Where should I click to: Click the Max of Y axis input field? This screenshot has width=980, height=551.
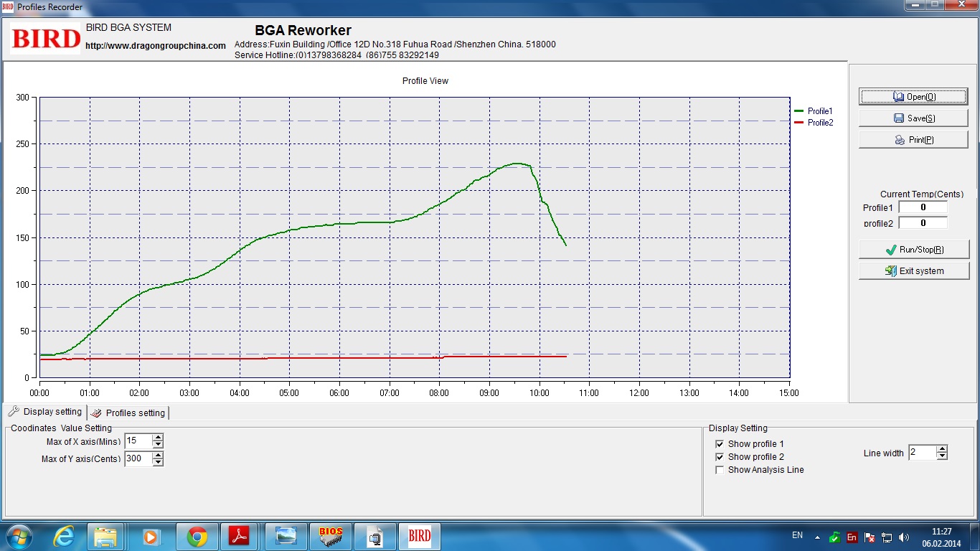(x=138, y=459)
